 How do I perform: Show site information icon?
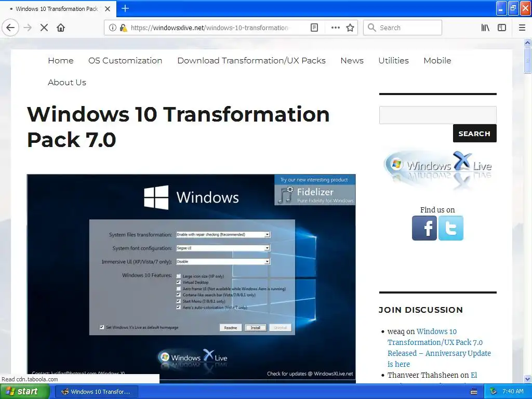click(x=112, y=28)
